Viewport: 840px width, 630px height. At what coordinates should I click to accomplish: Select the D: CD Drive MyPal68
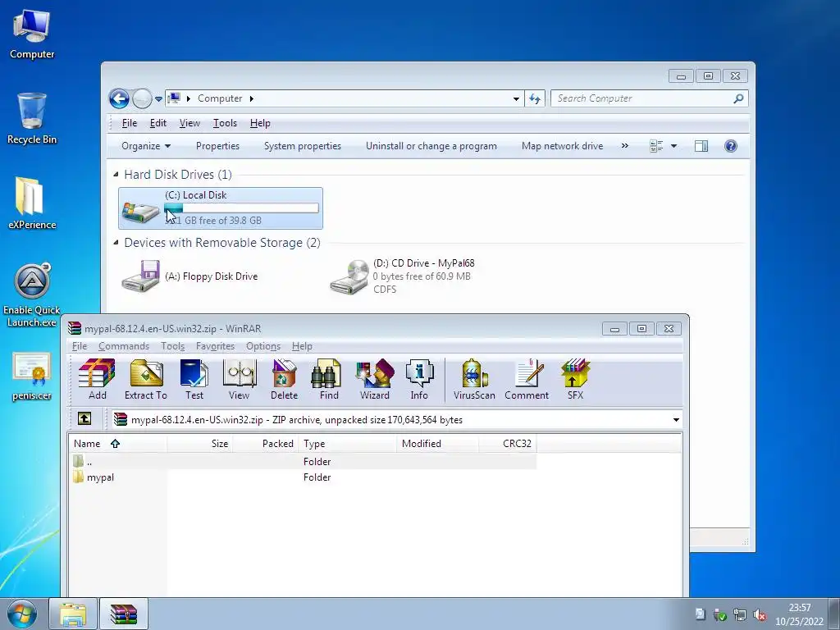coord(403,276)
